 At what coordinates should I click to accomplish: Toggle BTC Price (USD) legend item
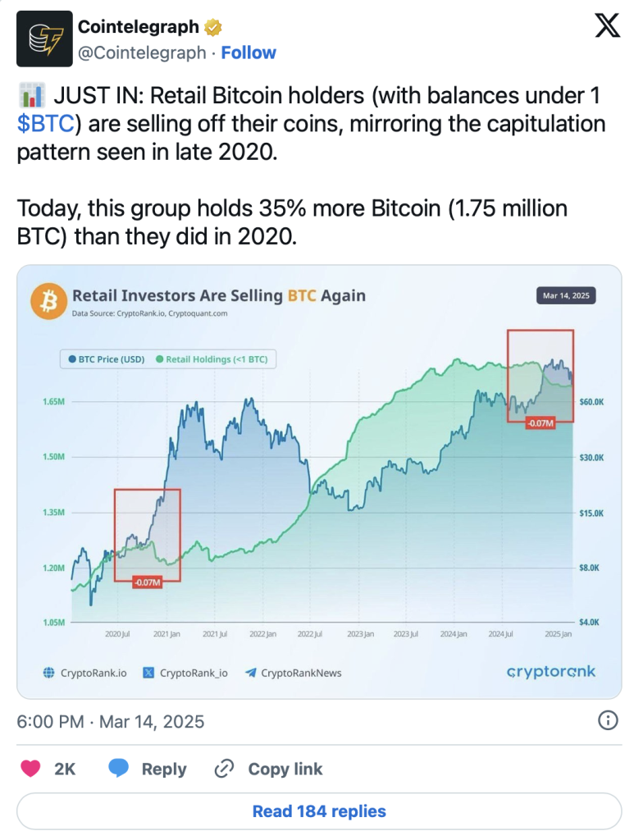tap(106, 358)
